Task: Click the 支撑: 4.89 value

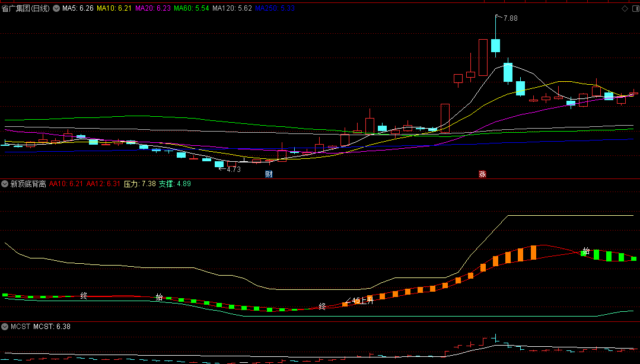Action: click(x=175, y=184)
